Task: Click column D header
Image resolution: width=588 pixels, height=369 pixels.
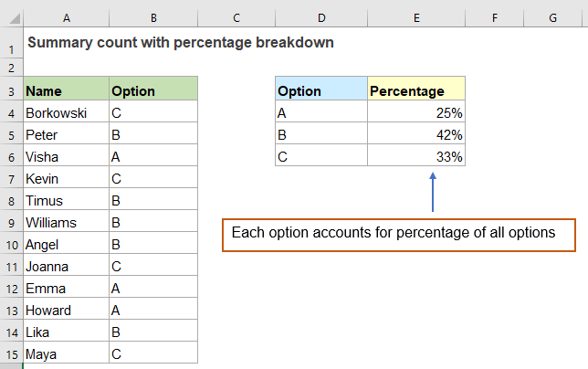Action: [x=321, y=17]
